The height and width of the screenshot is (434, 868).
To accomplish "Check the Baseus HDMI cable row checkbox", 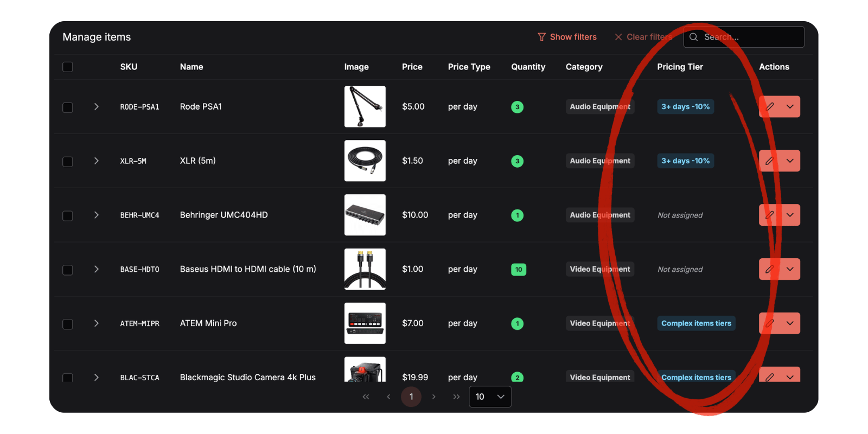I will [x=68, y=270].
